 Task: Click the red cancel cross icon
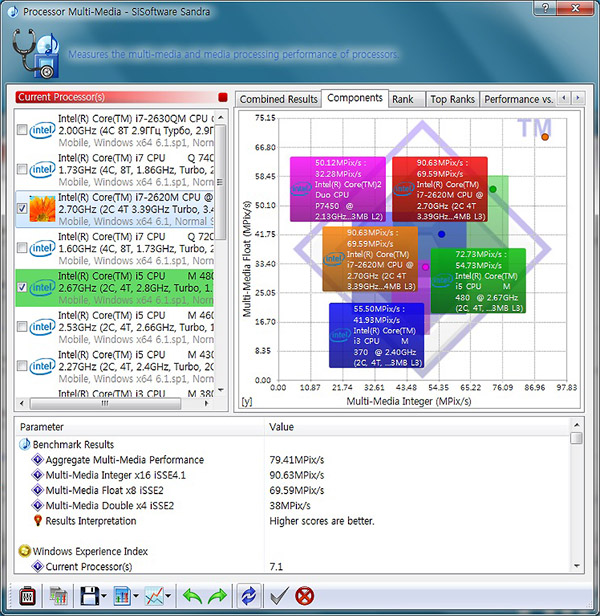tap(305, 596)
